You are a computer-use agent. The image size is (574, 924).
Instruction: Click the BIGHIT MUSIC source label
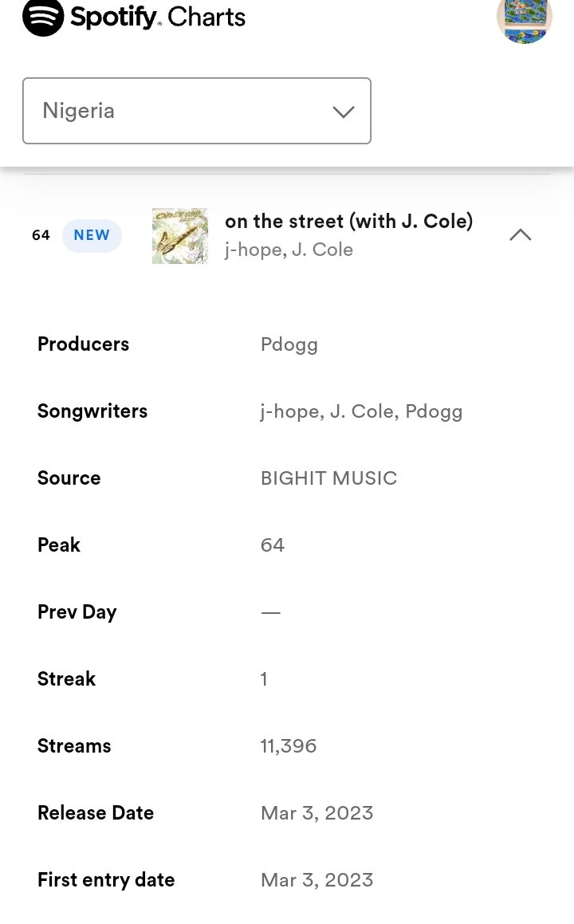point(328,478)
